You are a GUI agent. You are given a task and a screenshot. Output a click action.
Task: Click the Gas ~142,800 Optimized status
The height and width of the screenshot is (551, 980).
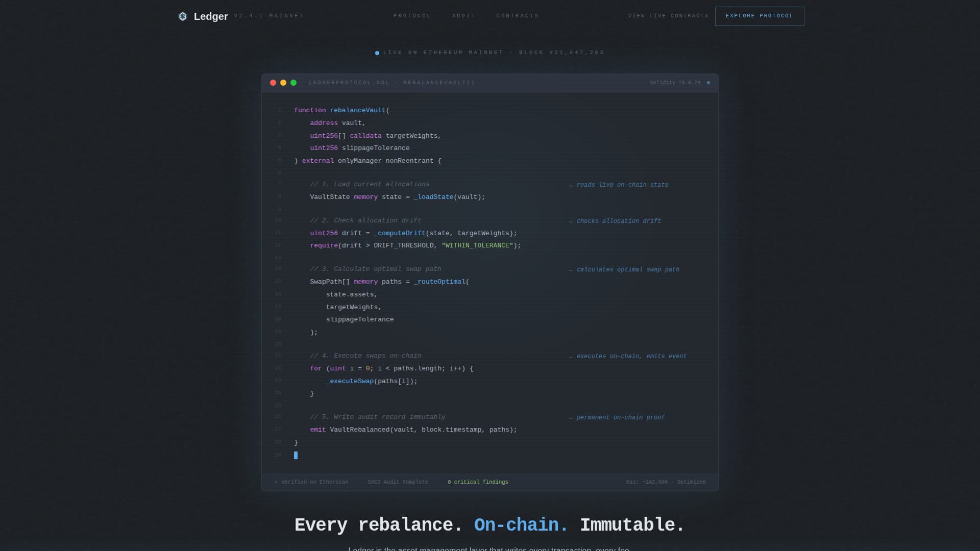click(x=666, y=482)
